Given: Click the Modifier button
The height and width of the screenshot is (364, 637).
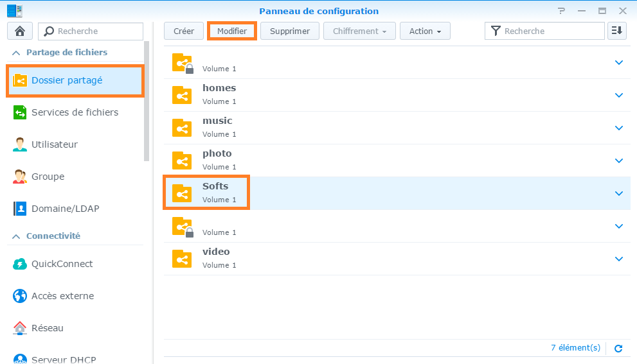Looking at the screenshot, I should pos(232,31).
